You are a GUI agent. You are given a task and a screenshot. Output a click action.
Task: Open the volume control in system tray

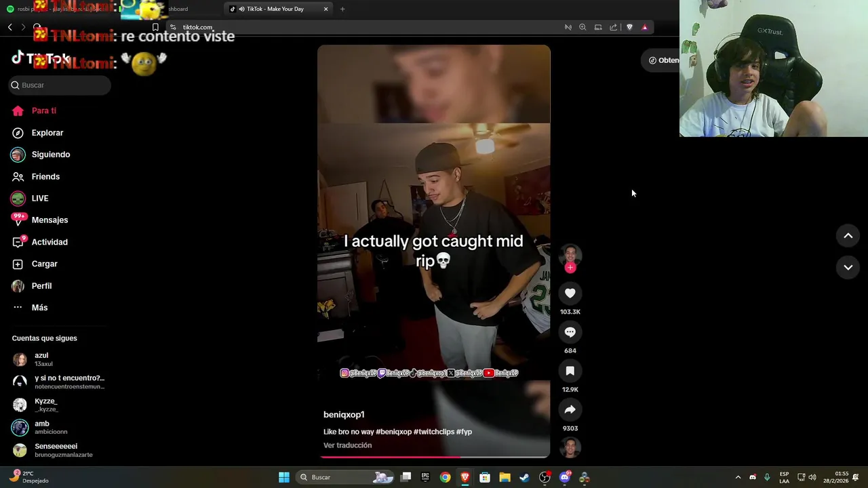pos(812,477)
